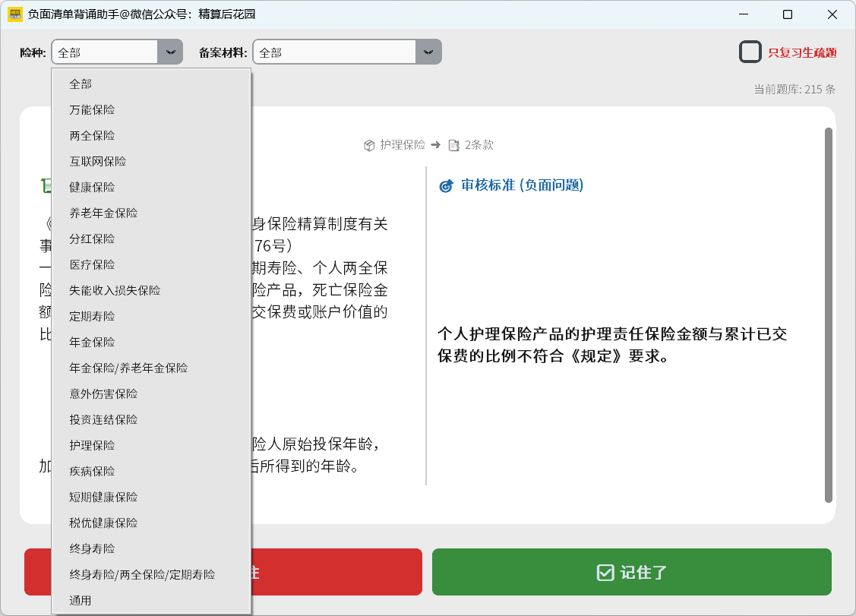
Task: Select 失能收入损失保险 in the list
Action: click(115, 291)
